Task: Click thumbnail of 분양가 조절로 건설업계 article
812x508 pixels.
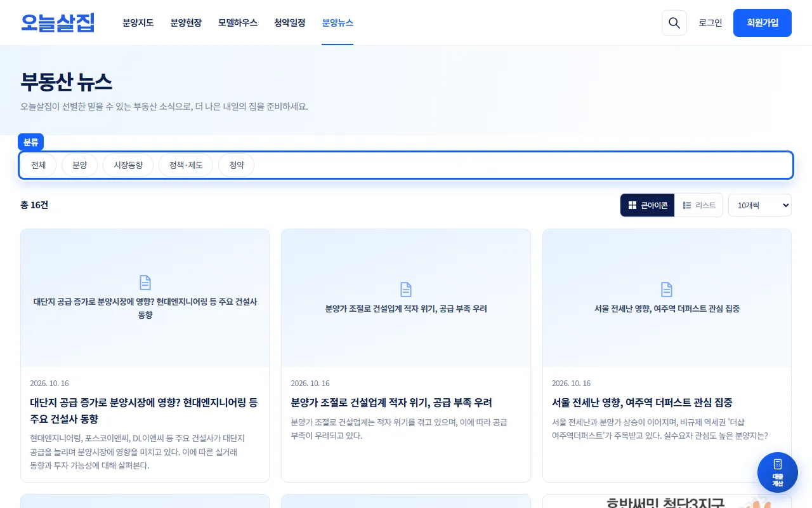Action: point(406,298)
